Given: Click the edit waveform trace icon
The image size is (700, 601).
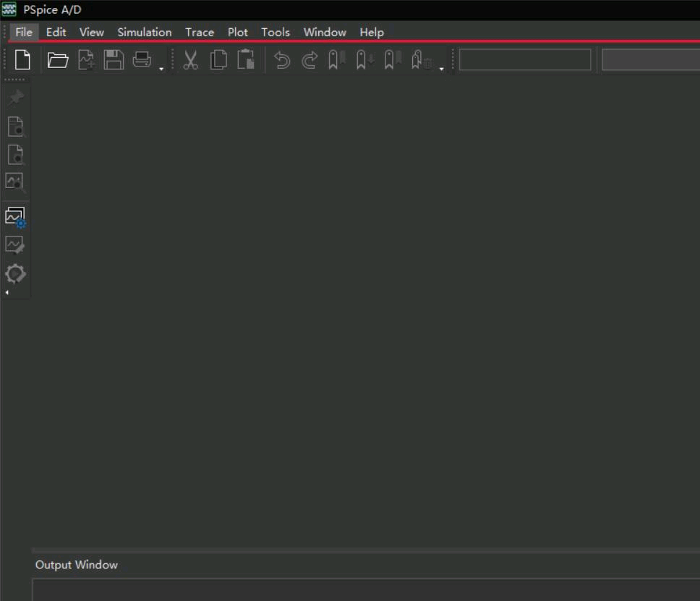Looking at the screenshot, I should 15,245.
